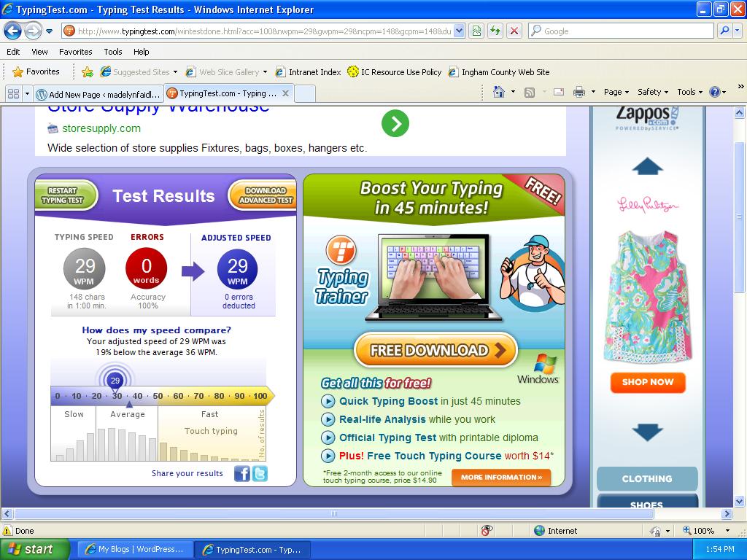The image size is (747, 560).
Task: Open the Intranet Index favorite
Action: click(309, 72)
